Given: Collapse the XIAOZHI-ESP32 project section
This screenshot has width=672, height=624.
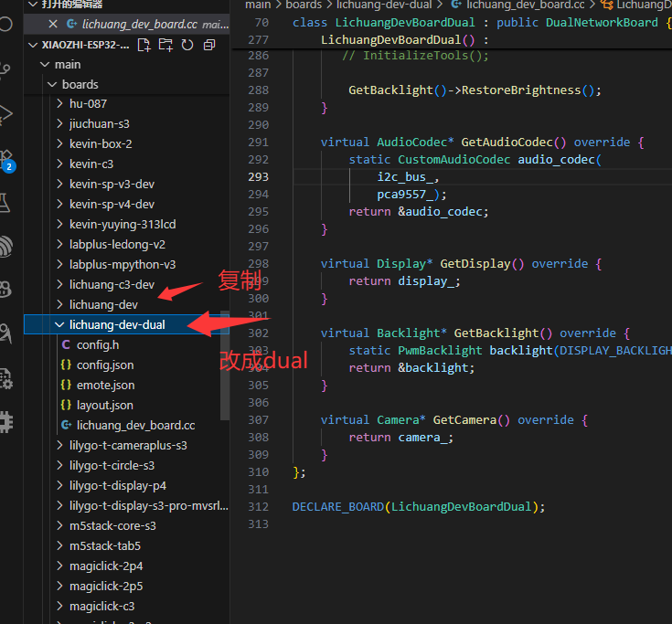Looking at the screenshot, I should [x=34, y=45].
